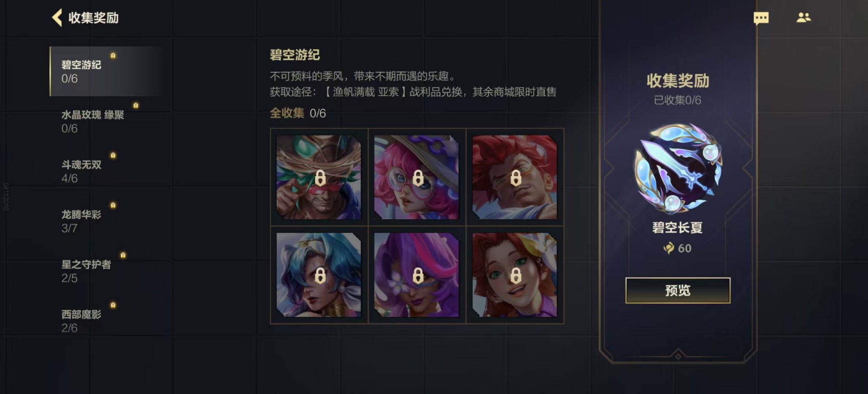The width and height of the screenshot is (868, 394).
Task: Select the locked blue-haired woman skin
Action: (x=319, y=275)
